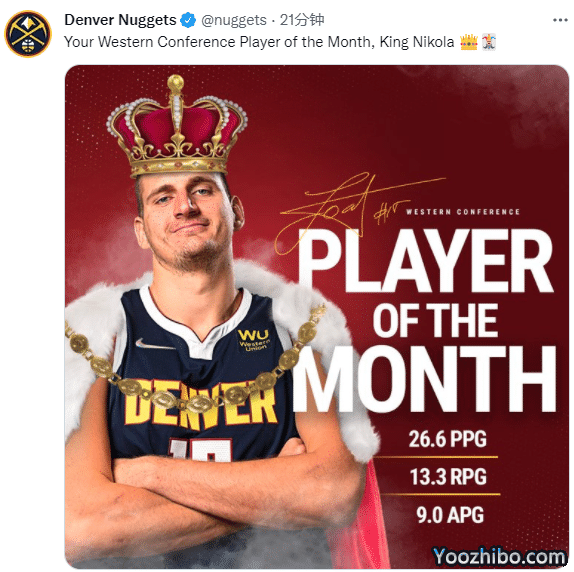
Task: Open the @nuggets handle link
Action: (234, 20)
